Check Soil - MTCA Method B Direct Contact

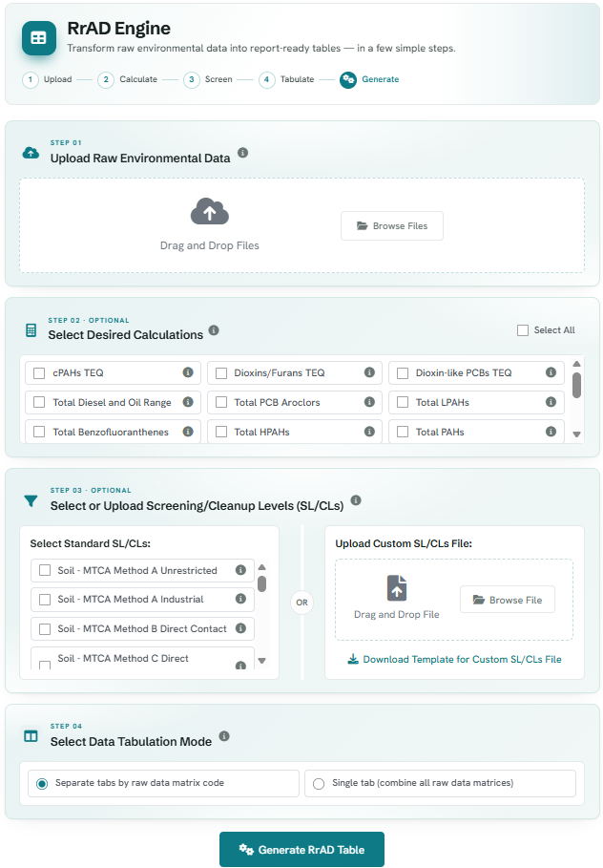45,628
